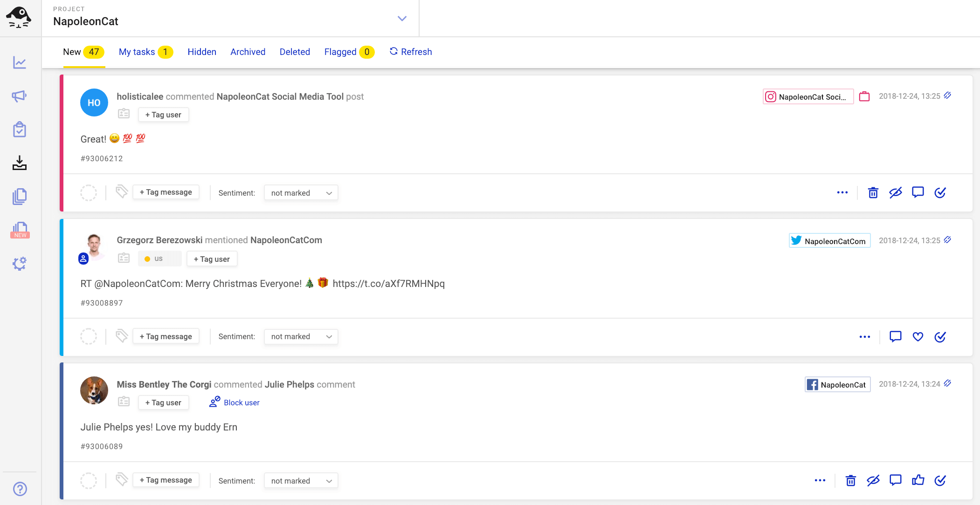Mark Miss Bentley's comment as done
This screenshot has height=505, width=980.
tap(940, 480)
